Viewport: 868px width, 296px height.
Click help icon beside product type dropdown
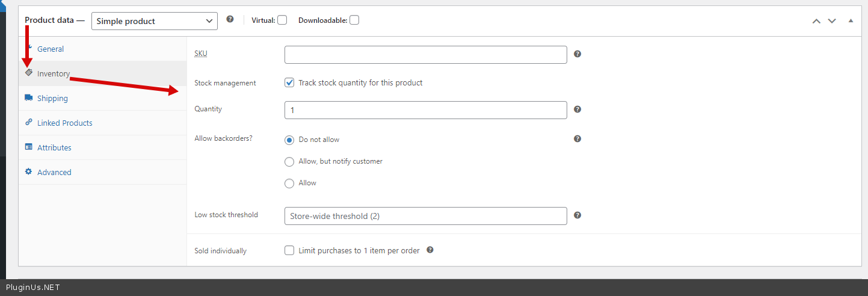(x=230, y=19)
